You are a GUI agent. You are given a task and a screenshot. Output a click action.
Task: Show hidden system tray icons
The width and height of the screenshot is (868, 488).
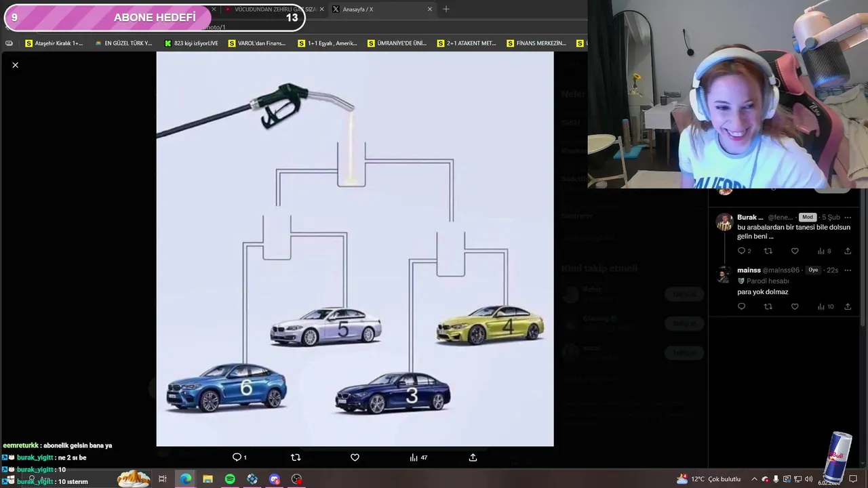754,479
